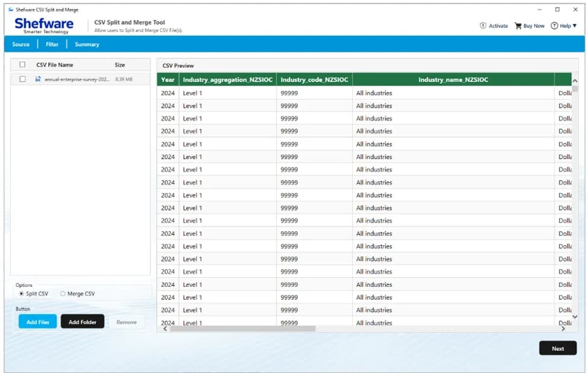Select the annual-enterprise-survey-202... file name

(x=77, y=79)
